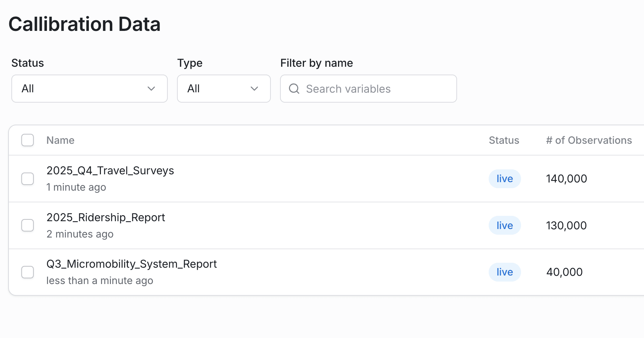Open the Status filter dropdown
The image size is (644, 338).
pyautogui.click(x=89, y=89)
